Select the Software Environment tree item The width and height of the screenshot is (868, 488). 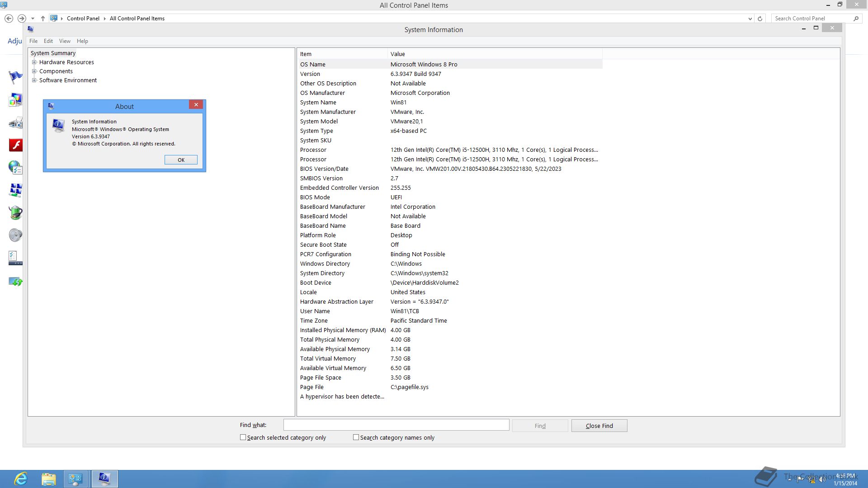click(68, 80)
